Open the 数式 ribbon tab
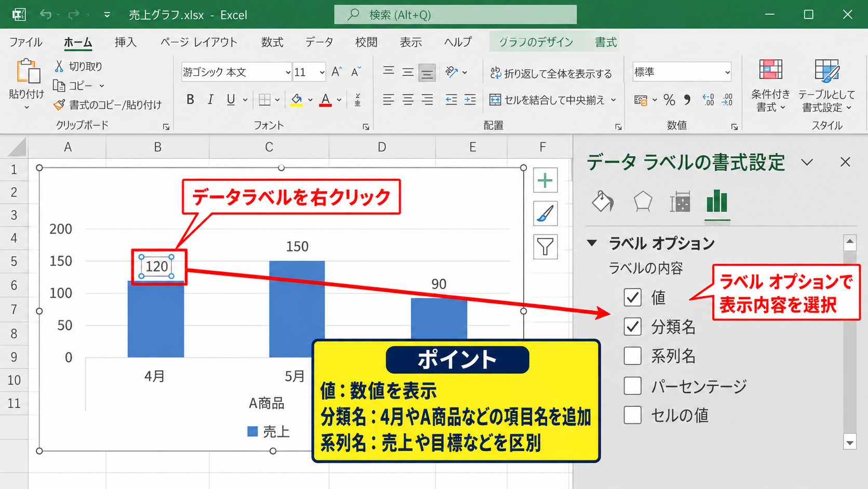Image resolution: width=868 pixels, height=489 pixels. [272, 42]
